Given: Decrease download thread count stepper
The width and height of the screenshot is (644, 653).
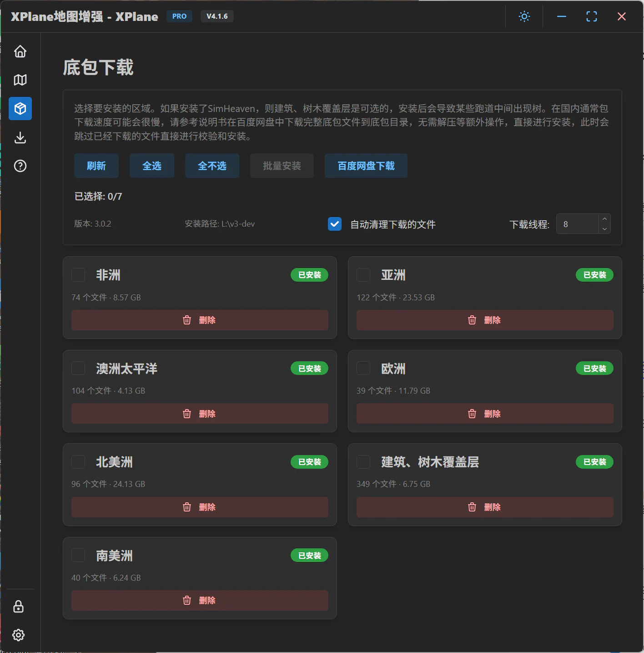Looking at the screenshot, I should 605,228.
